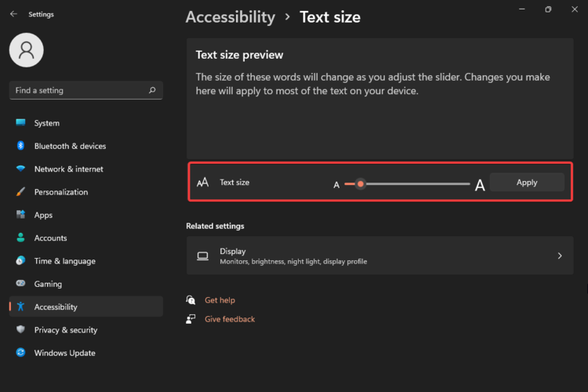Click the Apps icon in sidebar
The image size is (588, 392).
(x=20, y=215)
